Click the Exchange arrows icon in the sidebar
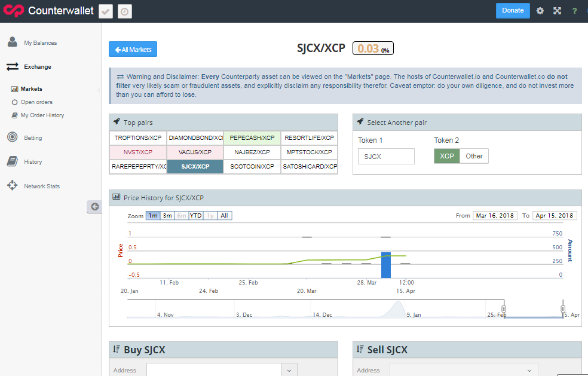 click(13, 66)
